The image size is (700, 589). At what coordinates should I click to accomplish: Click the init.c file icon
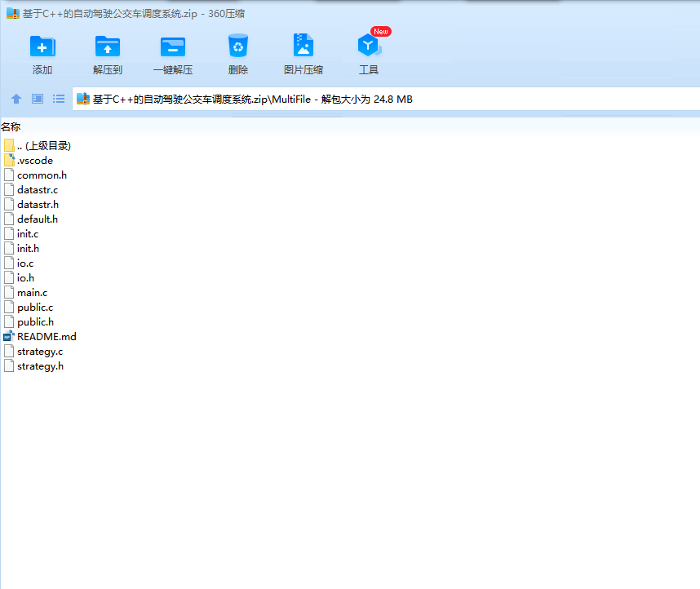9,233
